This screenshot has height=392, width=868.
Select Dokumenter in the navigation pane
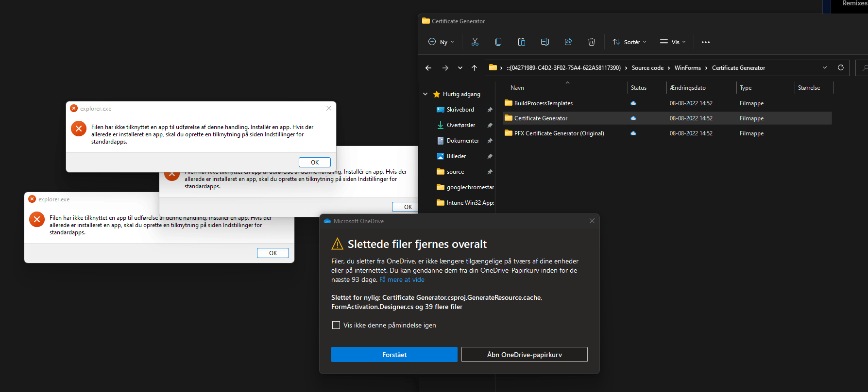tap(463, 141)
